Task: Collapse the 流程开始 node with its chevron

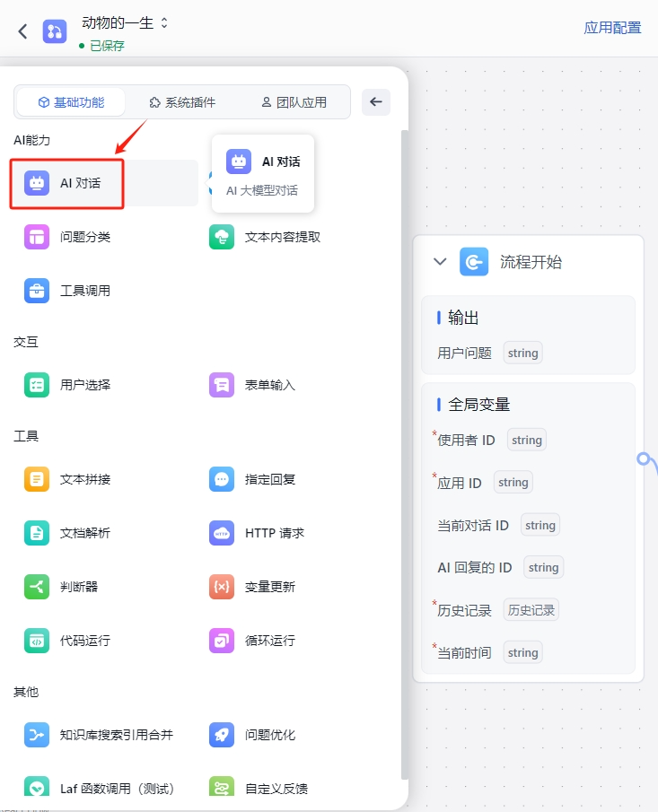Action: point(440,262)
